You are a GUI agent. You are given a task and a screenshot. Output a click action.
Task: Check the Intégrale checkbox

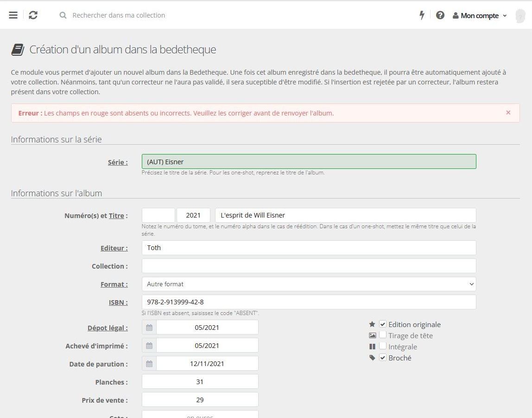383,346
